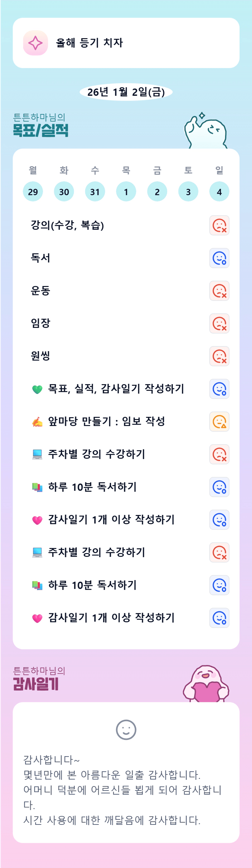
Task: Switch to Sunday the 4th
Action: point(219,192)
